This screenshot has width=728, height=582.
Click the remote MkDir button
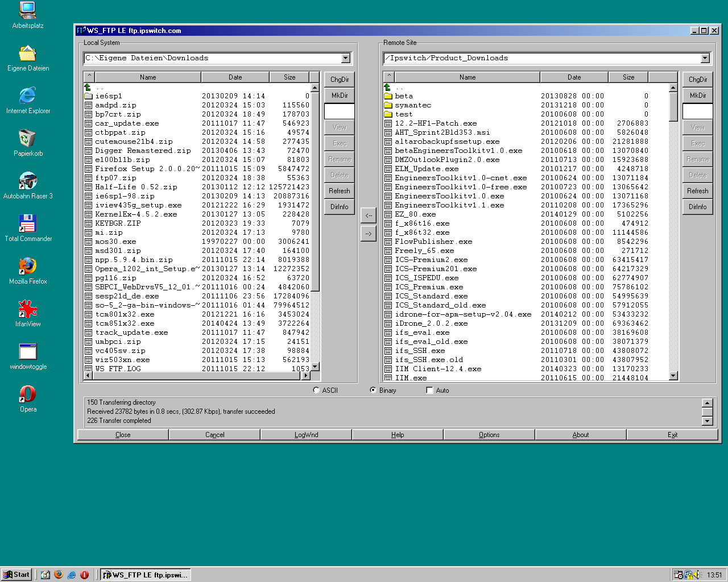click(x=698, y=95)
